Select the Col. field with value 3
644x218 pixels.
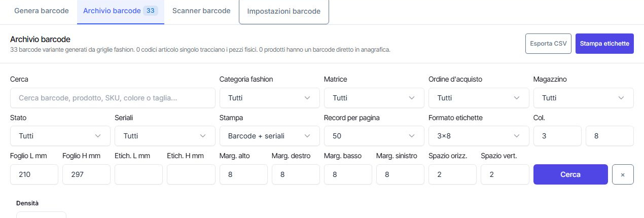[557, 136]
